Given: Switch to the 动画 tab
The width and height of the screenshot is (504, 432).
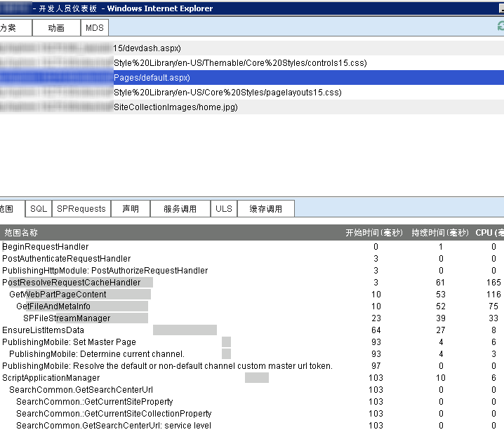Looking at the screenshot, I should tap(56, 28).
